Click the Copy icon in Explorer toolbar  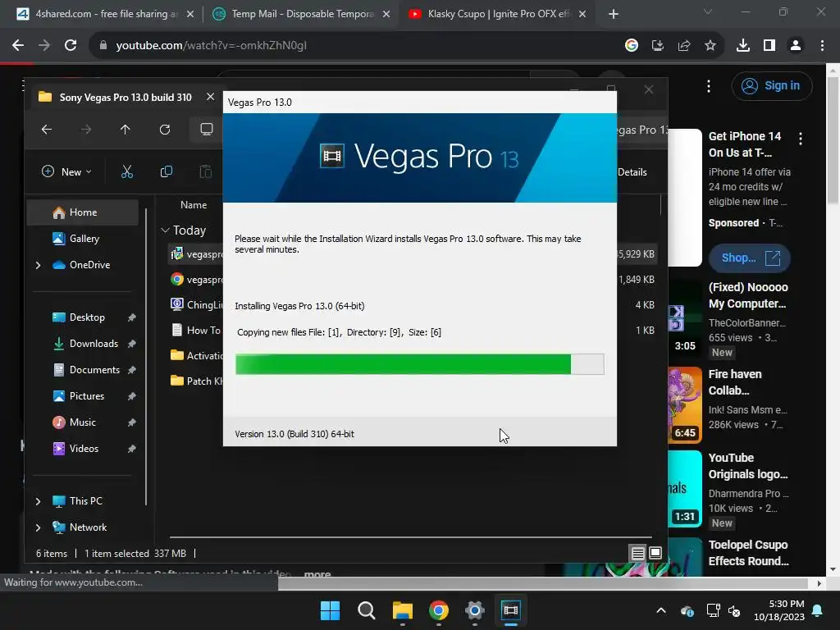click(167, 171)
